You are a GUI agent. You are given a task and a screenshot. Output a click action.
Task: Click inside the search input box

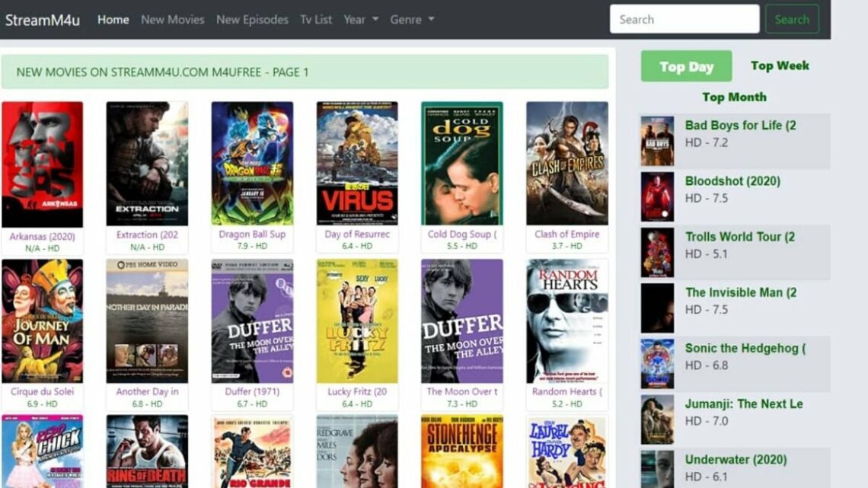[683, 19]
